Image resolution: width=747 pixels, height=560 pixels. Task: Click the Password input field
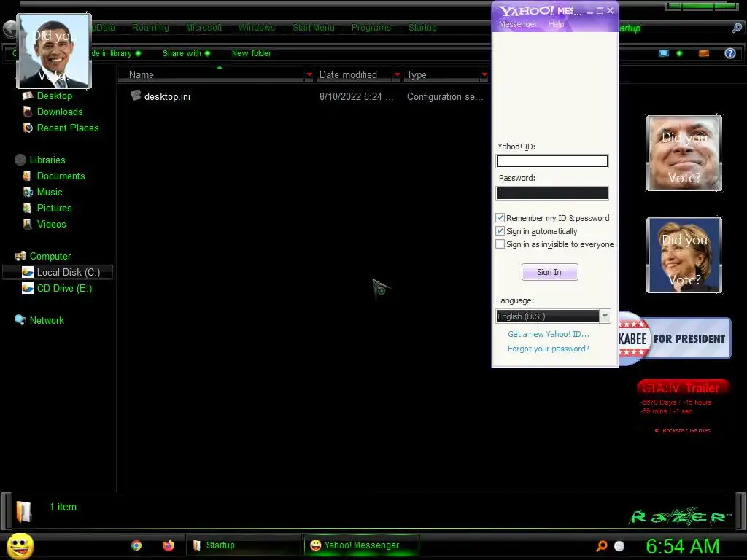[551, 192]
